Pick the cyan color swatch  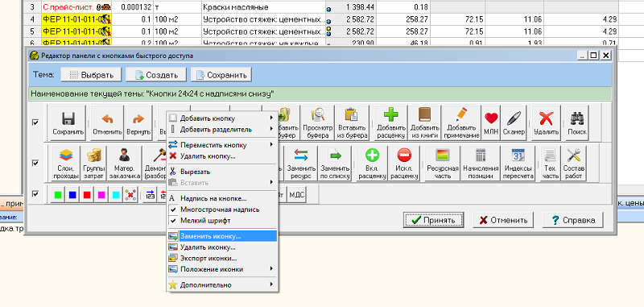click(116, 195)
